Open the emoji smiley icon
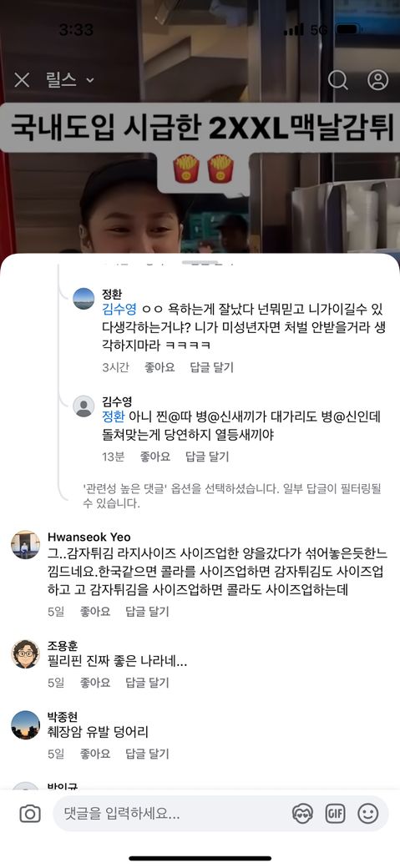The image size is (400, 868). pos(368,814)
